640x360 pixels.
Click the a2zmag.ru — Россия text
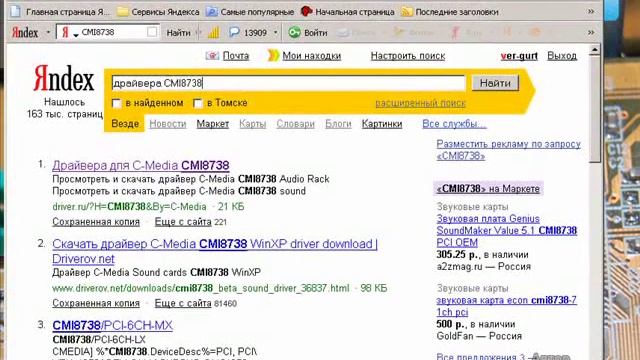484,267
